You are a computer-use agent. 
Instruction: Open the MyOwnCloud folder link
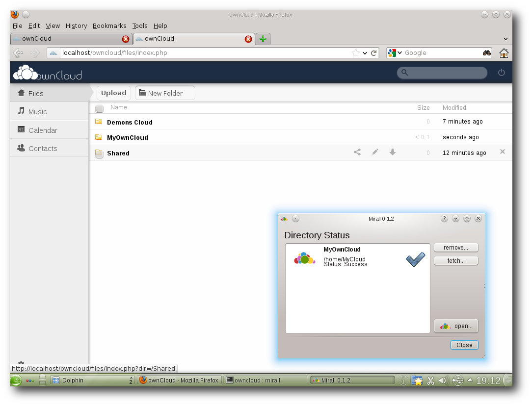click(x=128, y=138)
